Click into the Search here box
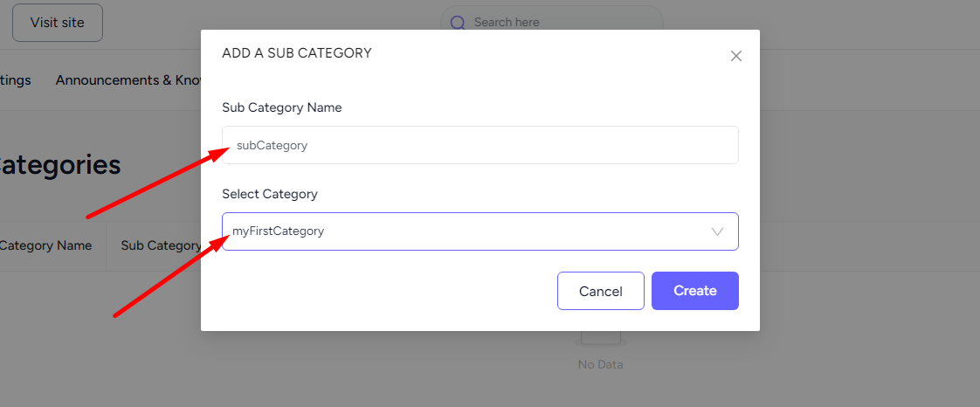Viewport: 980px width, 407px height. pyautogui.click(x=552, y=23)
